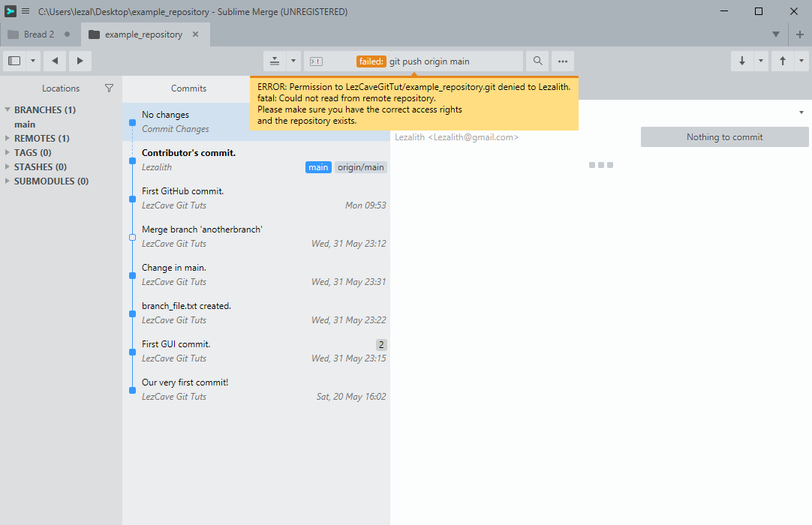The image size is (812, 525).
Task: Toggle the side bar panel icon
Action: [14, 61]
